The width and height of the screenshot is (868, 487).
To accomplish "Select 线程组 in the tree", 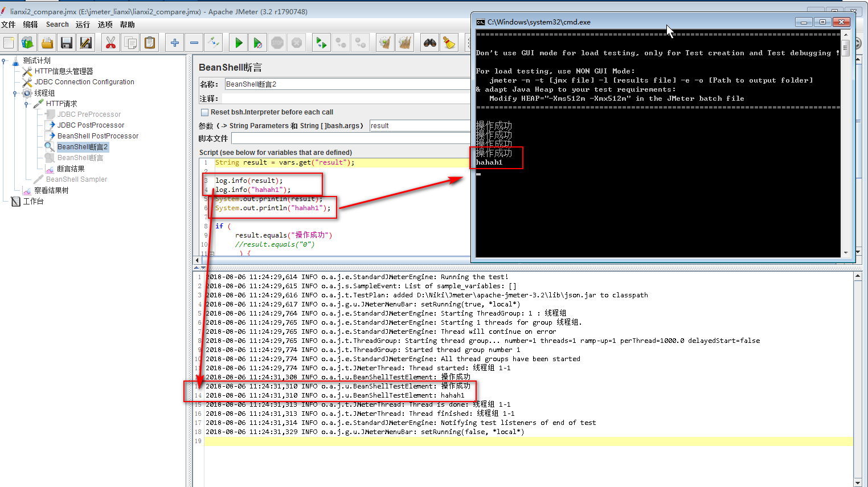I will [x=44, y=93].
